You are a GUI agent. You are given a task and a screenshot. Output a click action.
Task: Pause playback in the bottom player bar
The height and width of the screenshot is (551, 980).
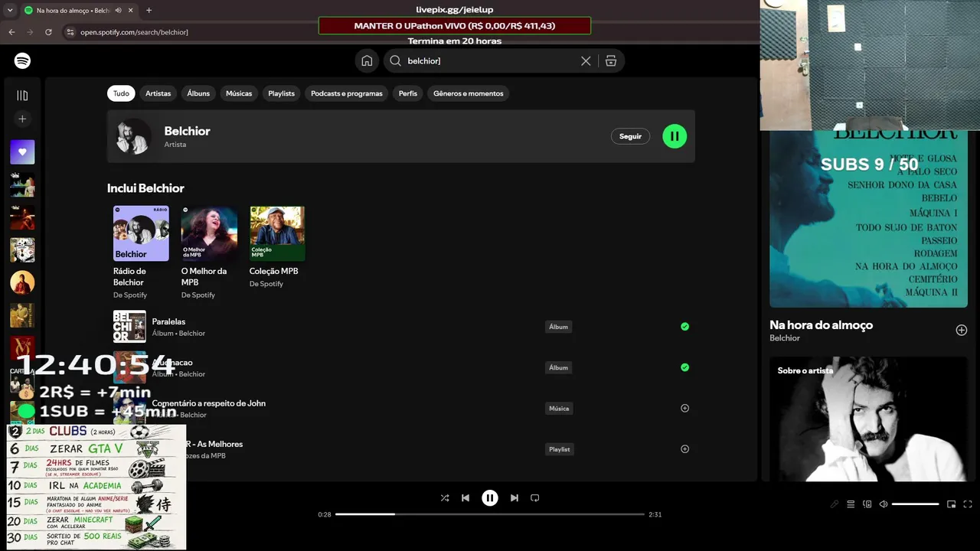490,498
